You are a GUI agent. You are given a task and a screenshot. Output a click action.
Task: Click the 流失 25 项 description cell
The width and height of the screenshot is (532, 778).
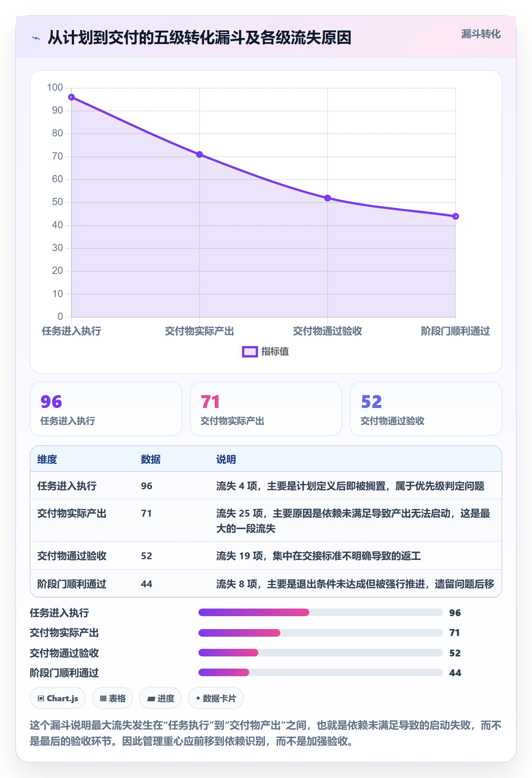click(353, 521)
